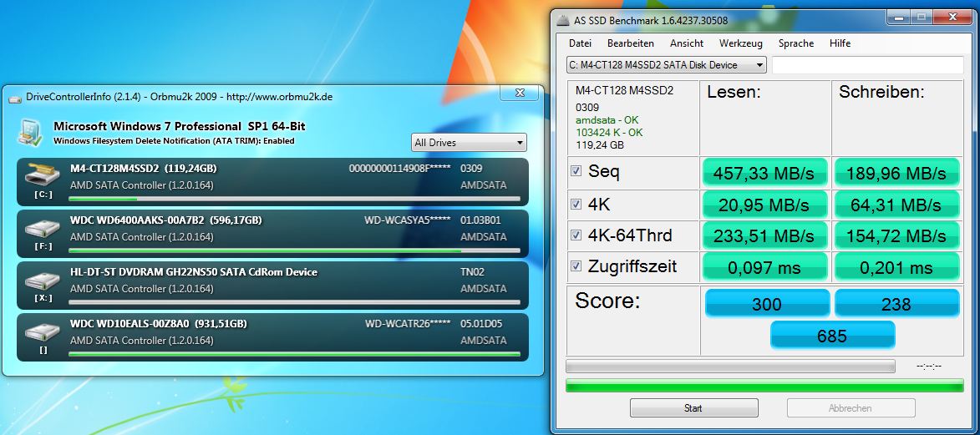Click the total score 685
The width and height of the screenshot is (980, 435).
pos(832,336)
